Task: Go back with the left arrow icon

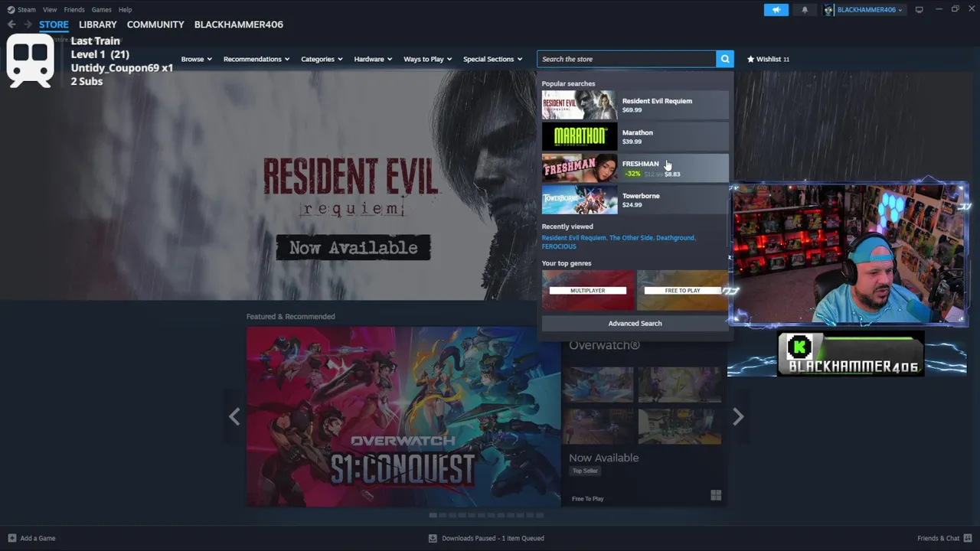Action: 11,24
